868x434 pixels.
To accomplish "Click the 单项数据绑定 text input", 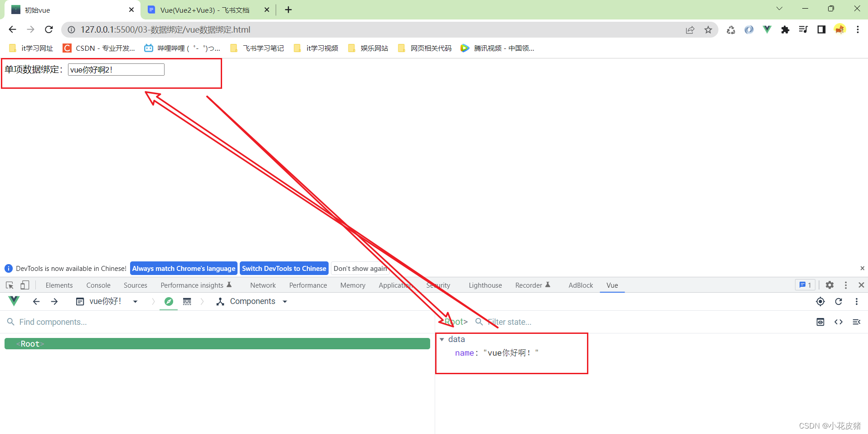I will click(x=116, y=69).
